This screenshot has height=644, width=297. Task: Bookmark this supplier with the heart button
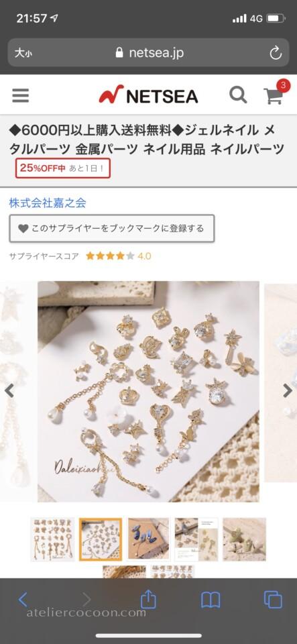112,228
